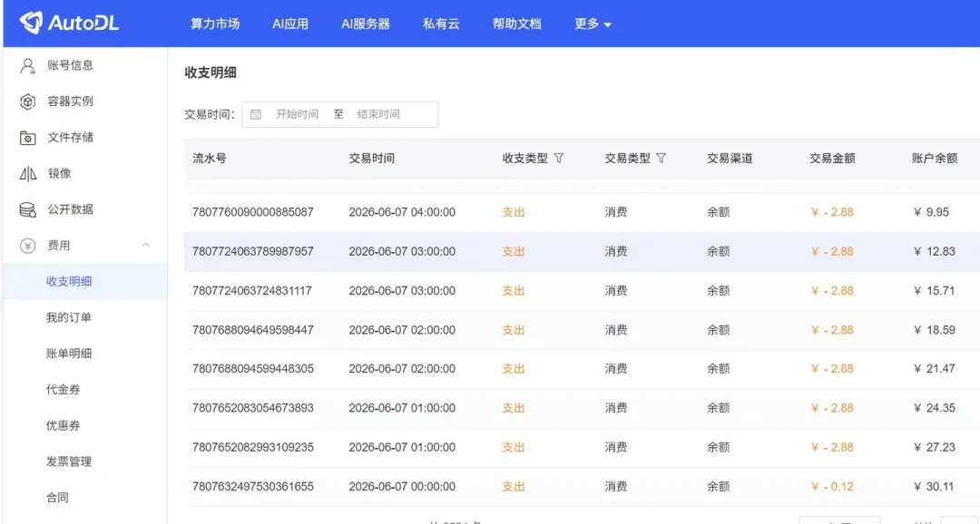Click the account info person icon

(27, 65)
